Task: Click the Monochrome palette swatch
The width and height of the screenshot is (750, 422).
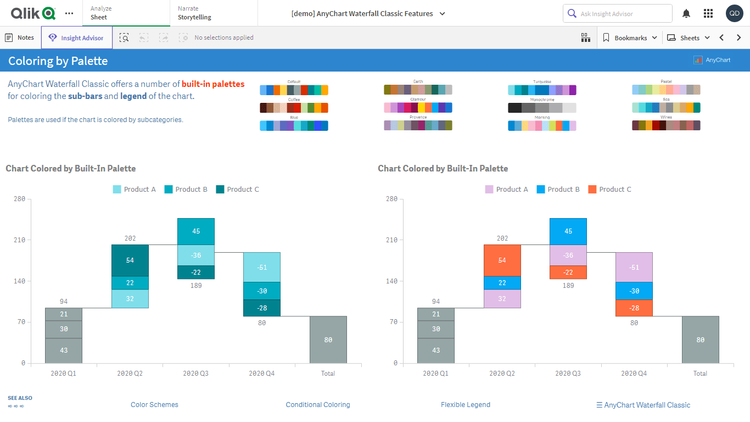Action: pyautogui.click(x=541, y=106)
